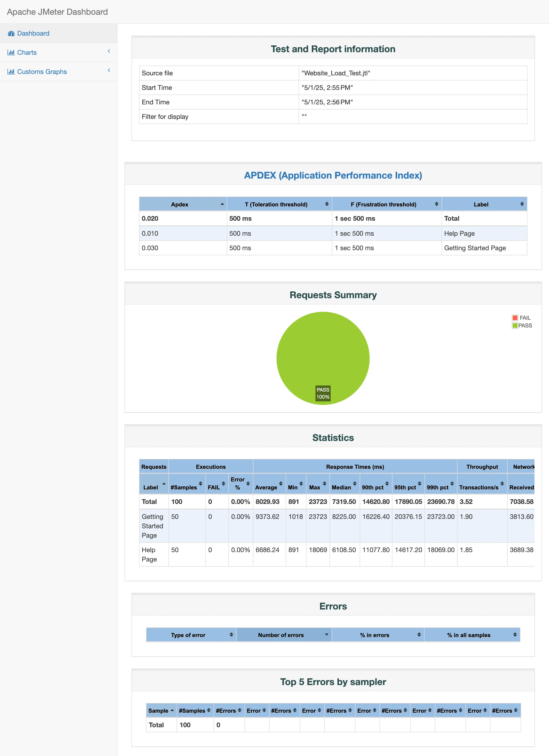The image size is (549, 756).
Task: Sort by T (Toleration threshold) column
Action: pyautogui.click(x=327, y=204)
